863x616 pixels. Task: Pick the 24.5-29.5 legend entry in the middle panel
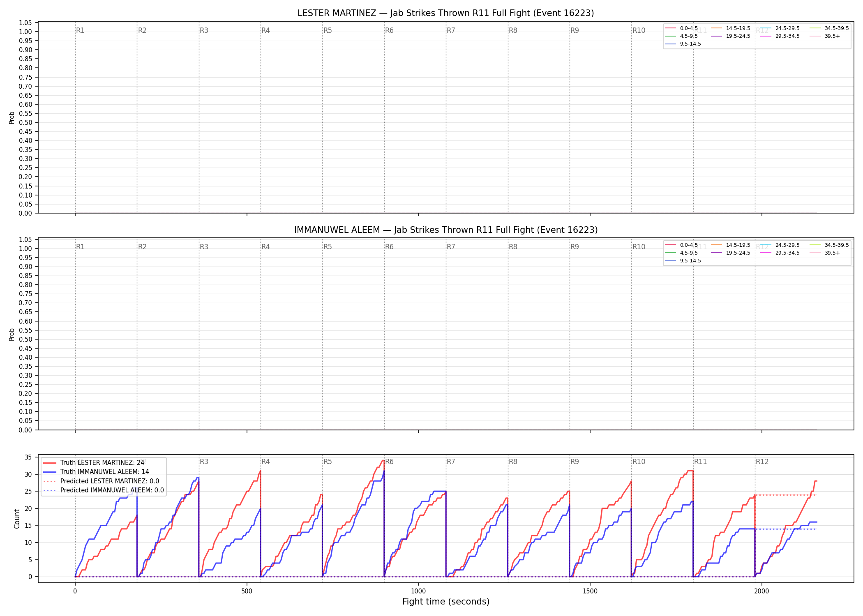[780, 245]
